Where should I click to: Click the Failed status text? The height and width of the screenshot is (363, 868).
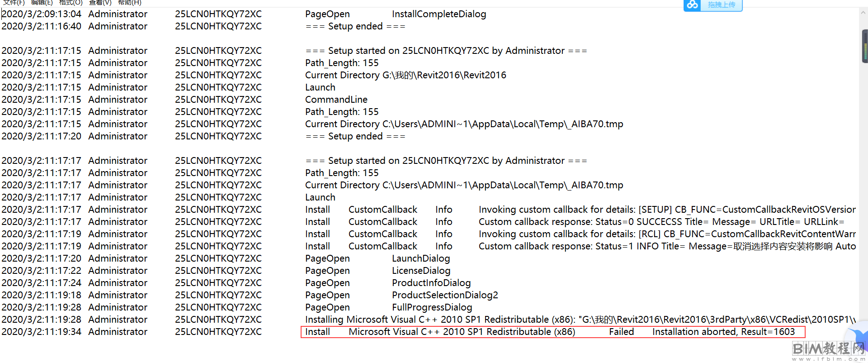[x=621, y=332]
